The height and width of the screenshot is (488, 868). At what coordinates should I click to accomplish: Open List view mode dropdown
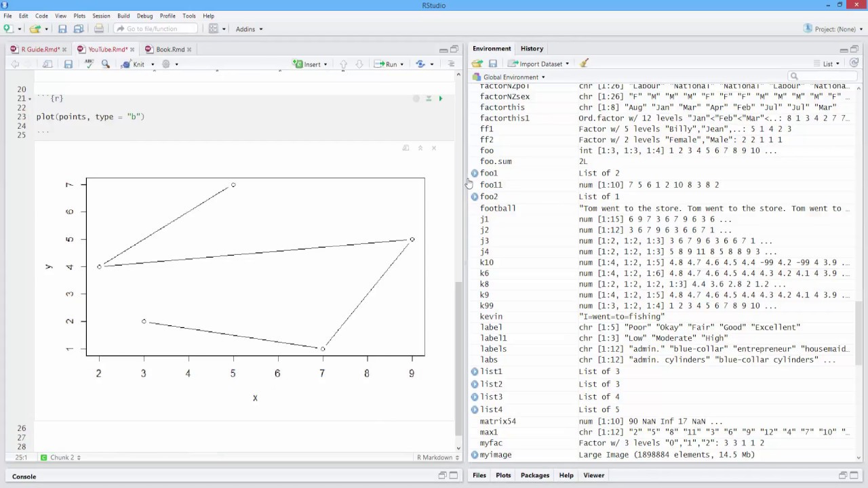click(827, 64)
